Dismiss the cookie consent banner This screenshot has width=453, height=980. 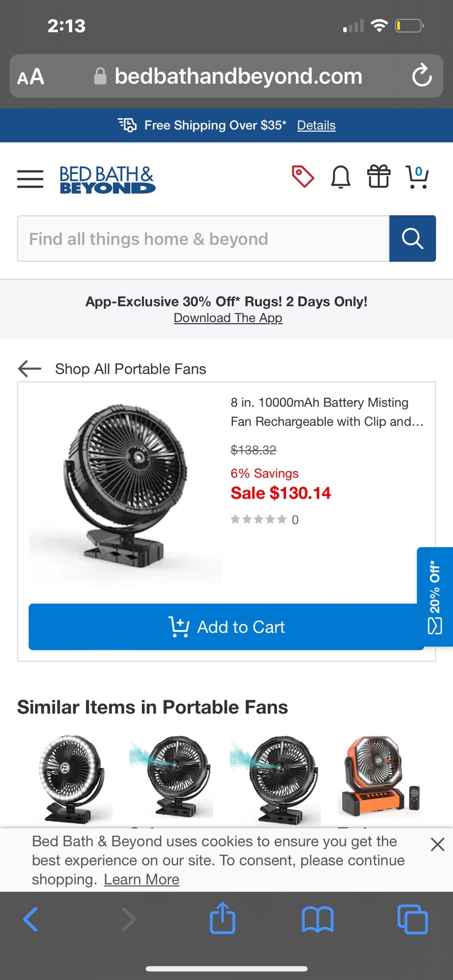click(x=437, y=844)
